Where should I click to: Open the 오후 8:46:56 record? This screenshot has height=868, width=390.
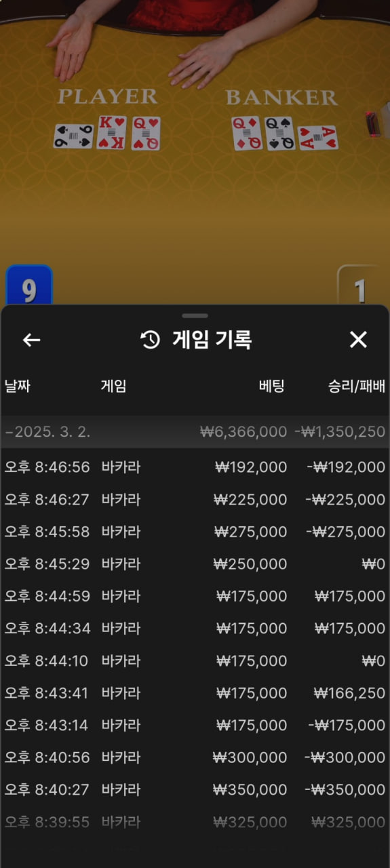[x=195, y=467]
